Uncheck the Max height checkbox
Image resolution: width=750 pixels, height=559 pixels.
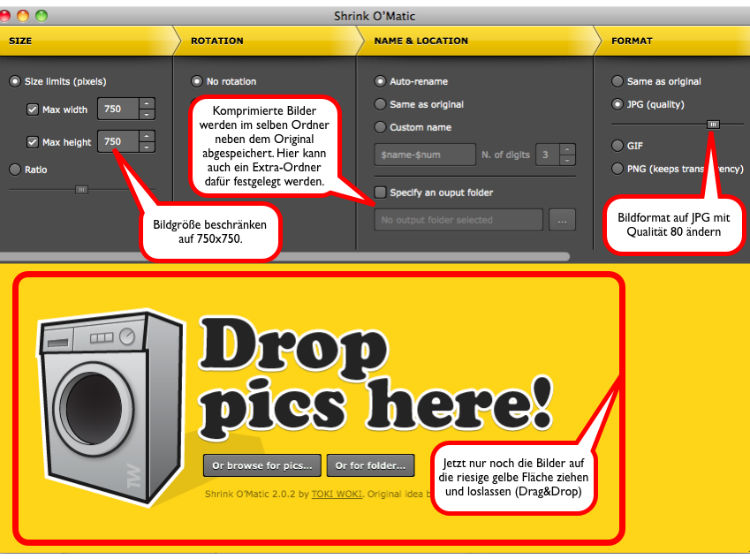tap(32, 142)
